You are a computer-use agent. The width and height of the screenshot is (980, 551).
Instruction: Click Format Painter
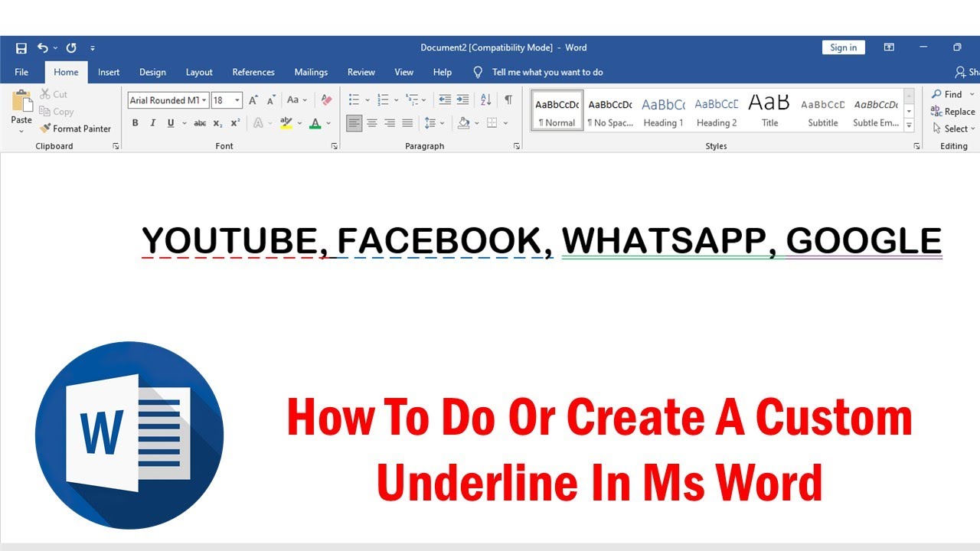click(x=75, y=129)
